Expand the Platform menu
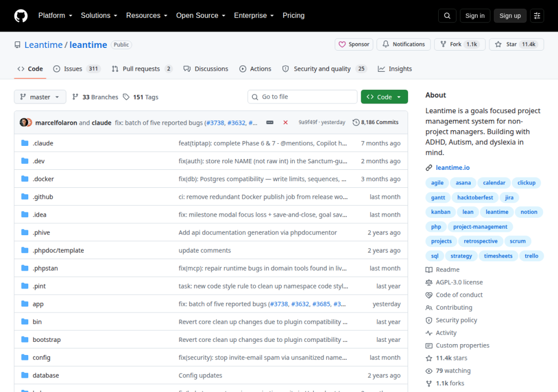 [55, 16]
